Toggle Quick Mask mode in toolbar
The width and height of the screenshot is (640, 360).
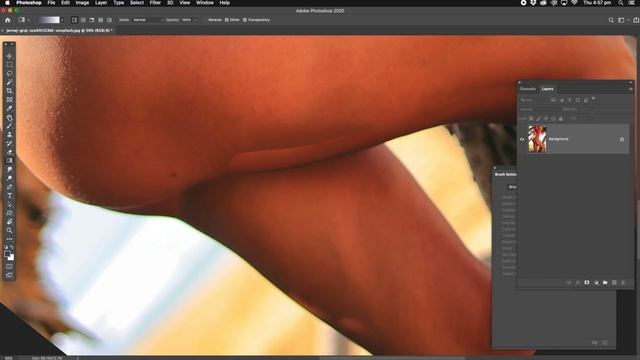[x=9, y=267]
